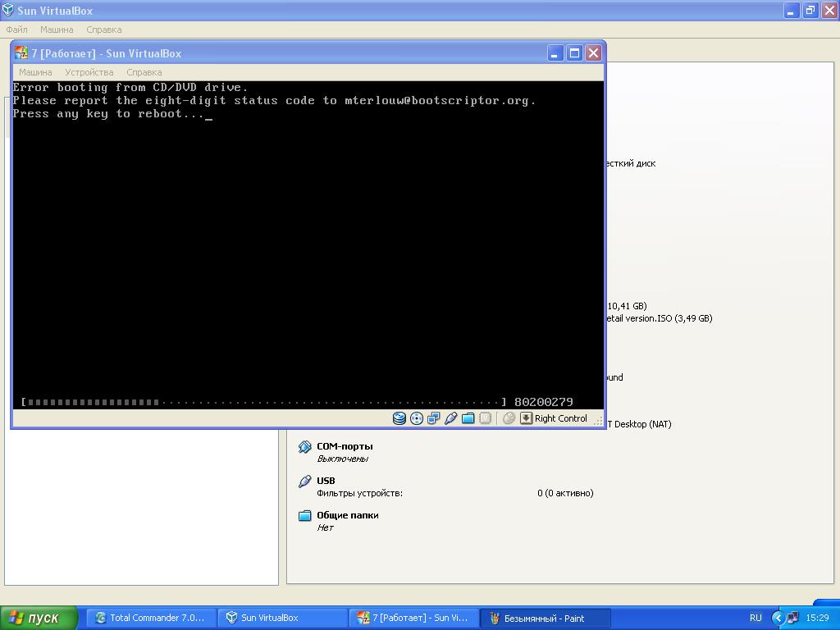This screenshot has width=840, height=630.
Task: Open the 'Справка' menu in VM window
Action: (x=144, y=72)
